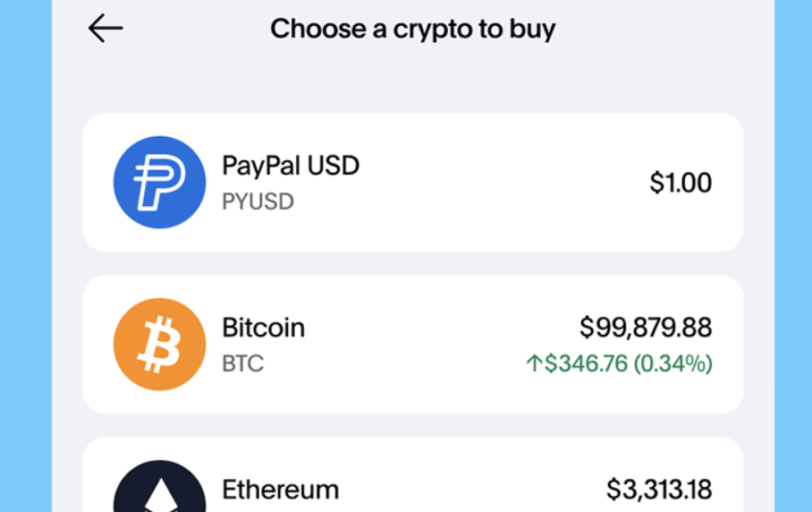Click the gap between PayPal USD and Bitcoin cards

pos(412,263)
